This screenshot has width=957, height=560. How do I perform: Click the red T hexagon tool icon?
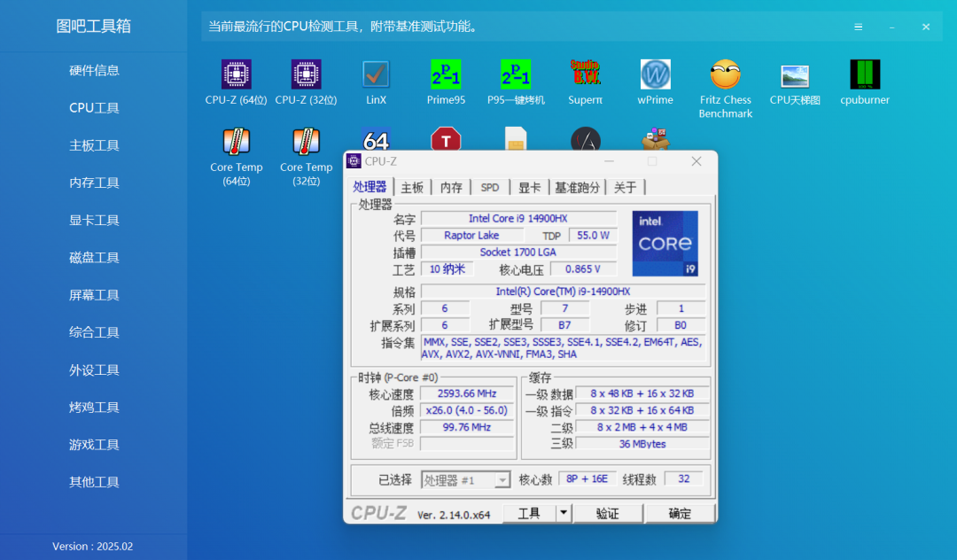[x=446, y=138]
